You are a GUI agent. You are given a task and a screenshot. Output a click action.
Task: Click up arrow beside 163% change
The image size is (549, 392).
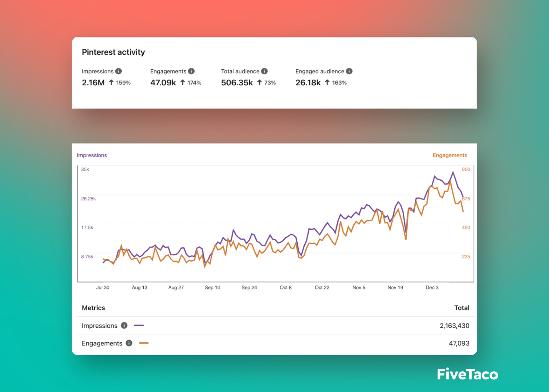click(327, 82)
